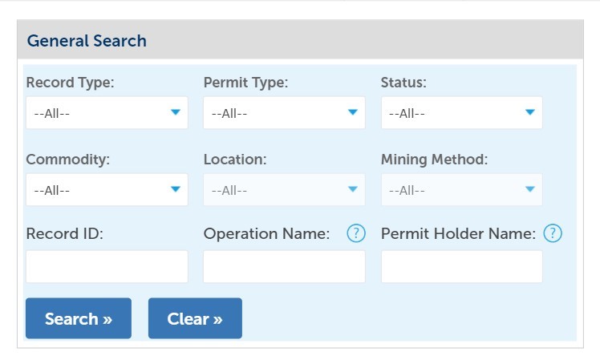Focus the Operation Name text field

pos(284,266)
